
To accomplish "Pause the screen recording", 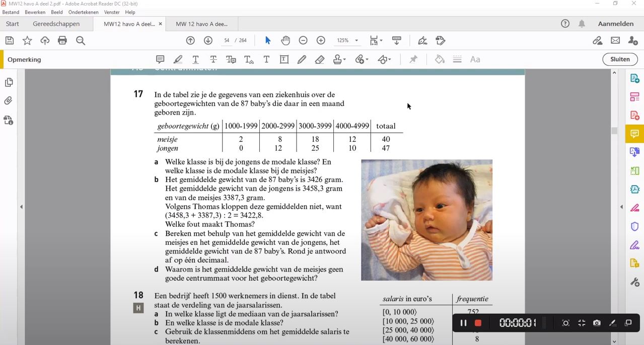I will click(x=463, y=323).
